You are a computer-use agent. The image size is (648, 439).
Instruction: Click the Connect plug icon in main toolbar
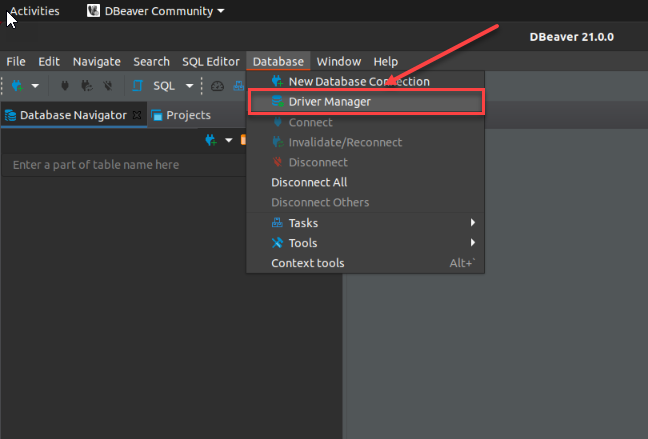[x=67, y=87]
